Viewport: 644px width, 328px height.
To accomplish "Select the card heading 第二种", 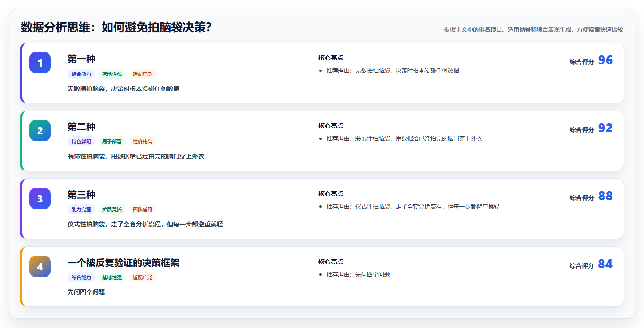I will (81, 127).
